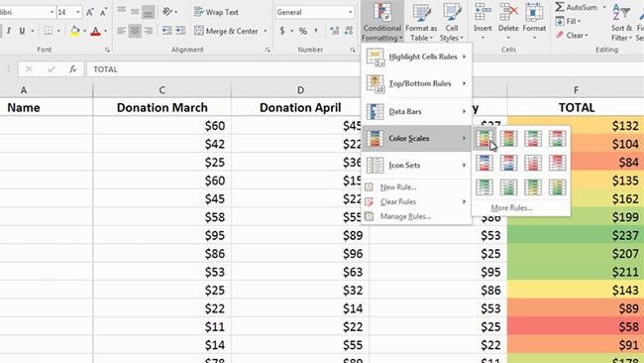
Task: Open Clear Rules submenu
Action: coord(416,202)
